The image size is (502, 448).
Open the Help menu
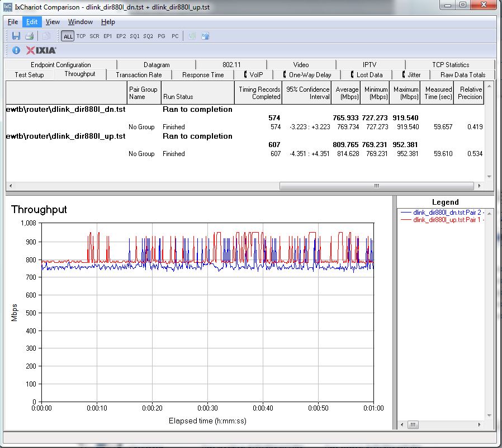108,22
